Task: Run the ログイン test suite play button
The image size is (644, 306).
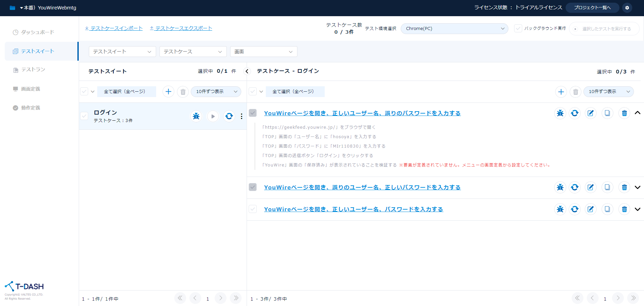Action: pyautogui.click(x=213, y=116)
